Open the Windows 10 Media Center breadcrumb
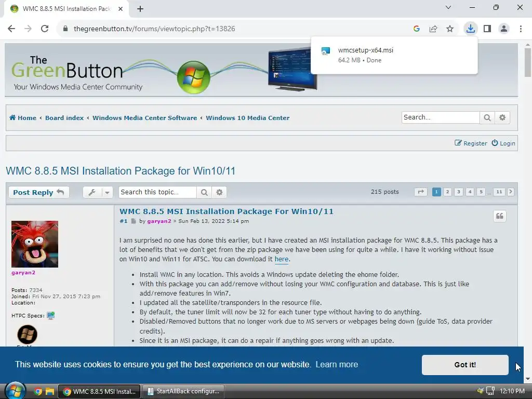532x399 pixels. [248, 118]
